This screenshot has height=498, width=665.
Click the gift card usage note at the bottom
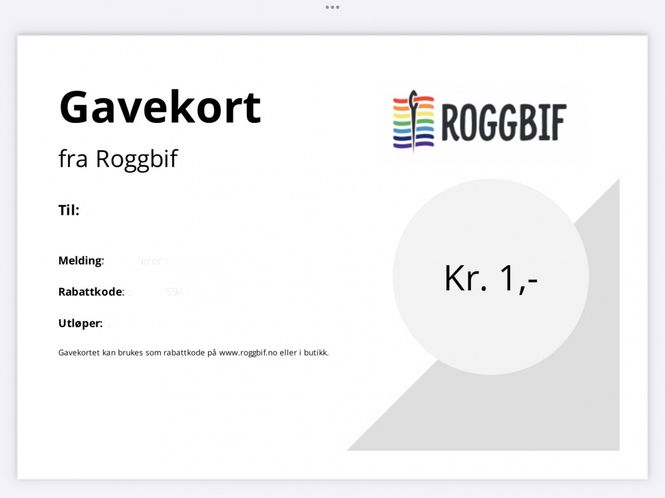click(193, 353)
